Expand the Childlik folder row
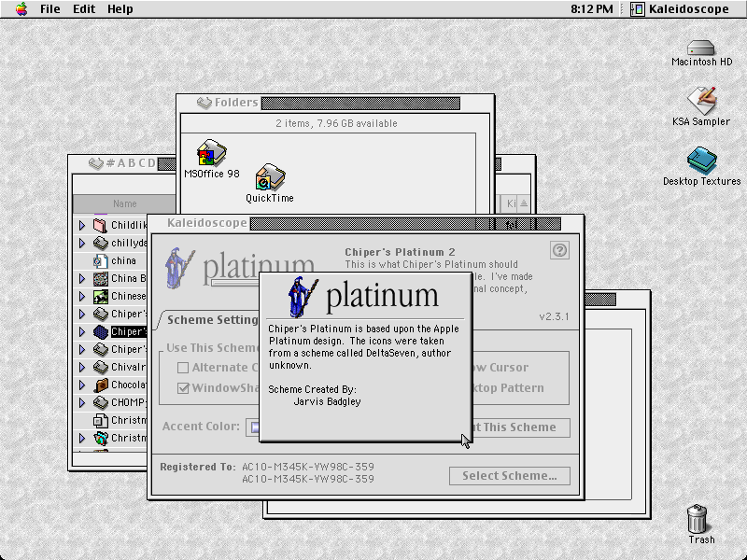The width and height of the screenshot is (747, 560). pyautogui.click(x=82, y=225)
